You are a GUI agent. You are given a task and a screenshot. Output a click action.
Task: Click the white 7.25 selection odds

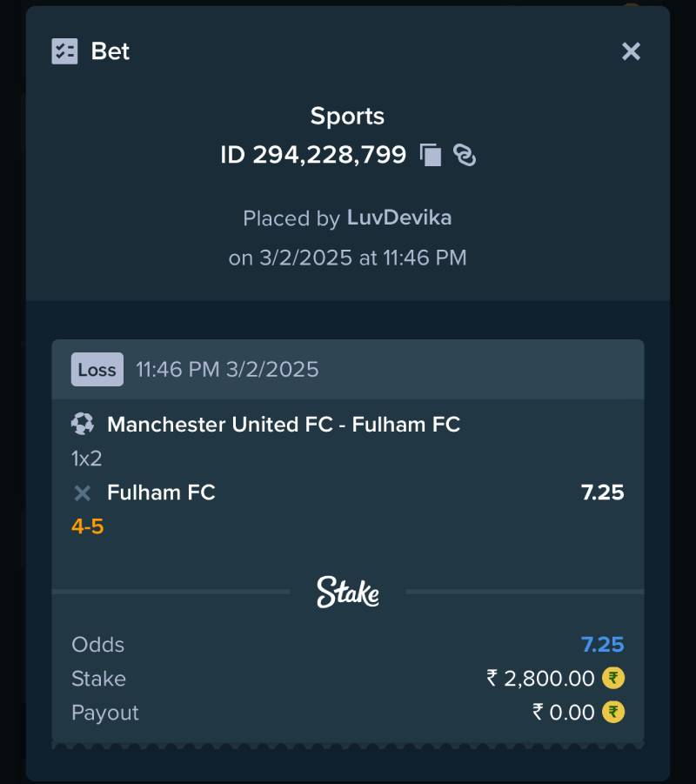[x=602, y=493]
